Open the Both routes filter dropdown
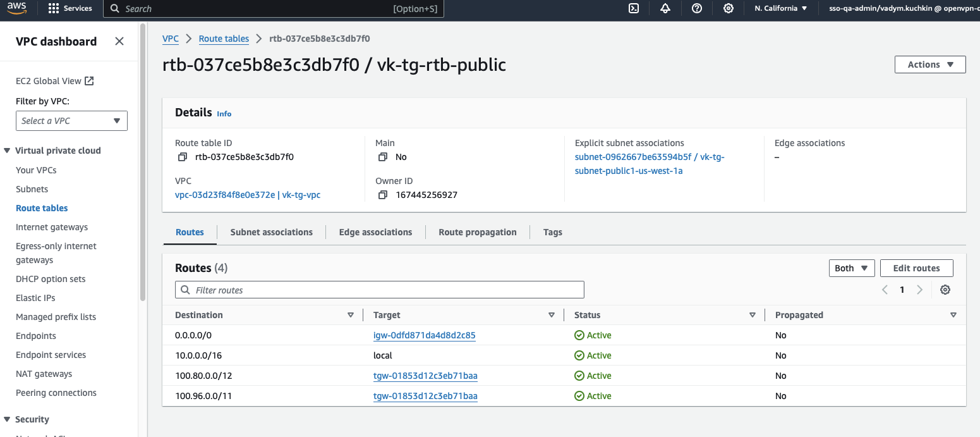 (x=851, y=268)
